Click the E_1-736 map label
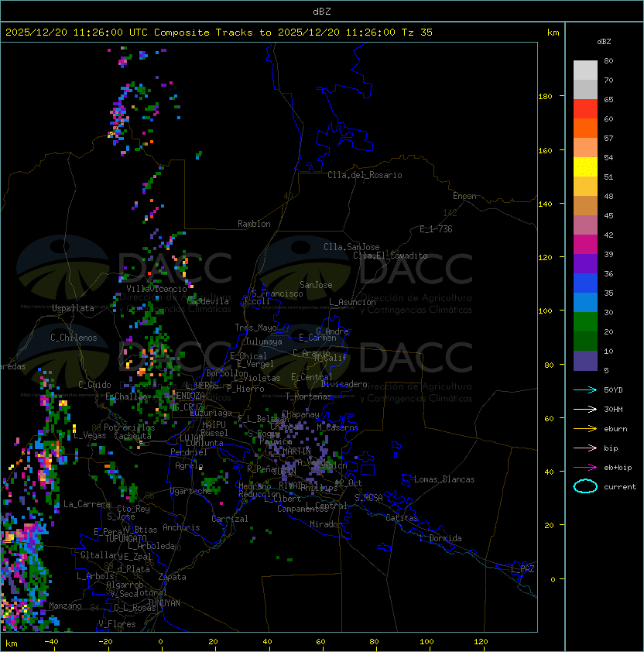 [436, 229]
